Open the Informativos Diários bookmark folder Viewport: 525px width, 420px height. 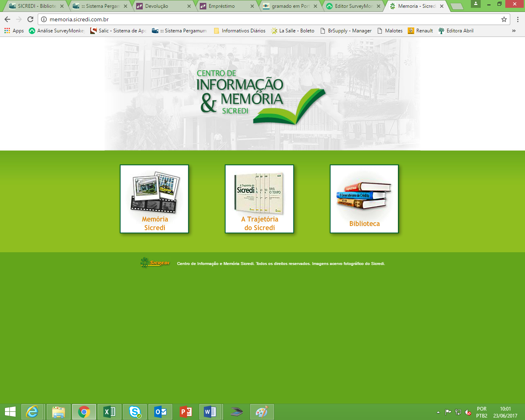[240, 31]
